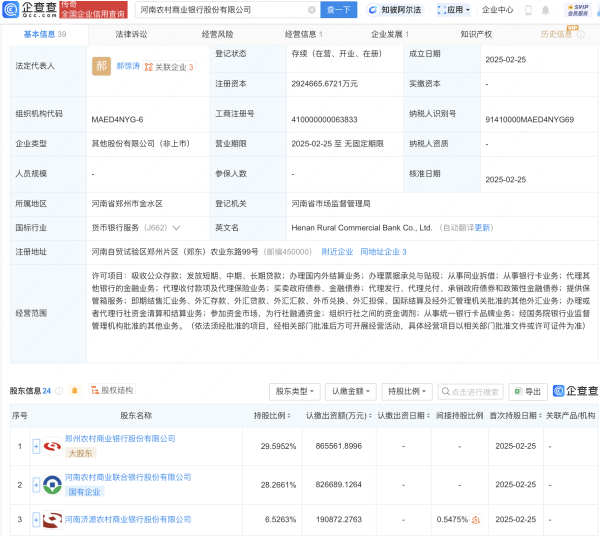Image resolution: width=600 pixels, height=536 pixels.
Task: Click the shareholder alert bell icon
Action: pos(75,391)
